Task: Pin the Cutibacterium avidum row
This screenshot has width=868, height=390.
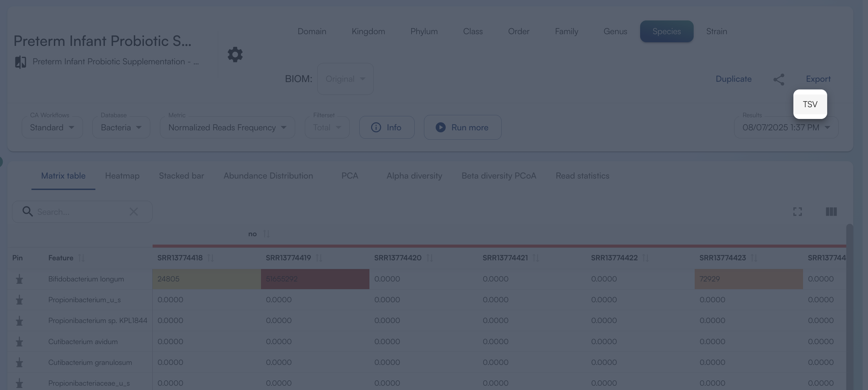Action: click(19, 342)
